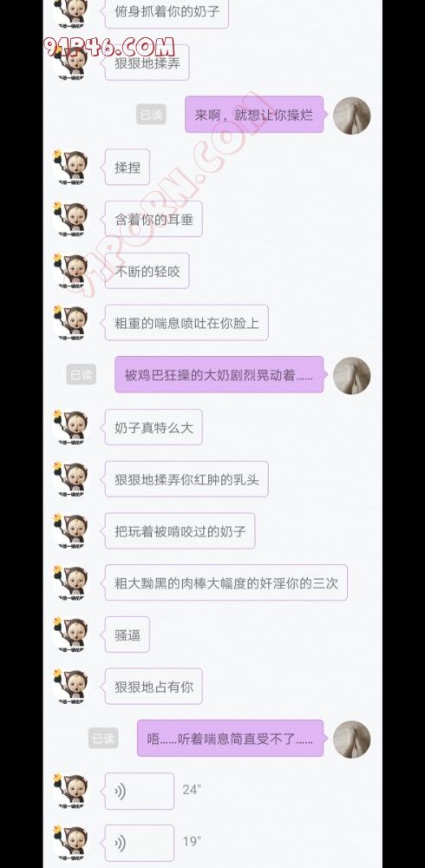
Task: Tap sound wave icon in 19" voice bubble
Action: click(x=120, y=844)
